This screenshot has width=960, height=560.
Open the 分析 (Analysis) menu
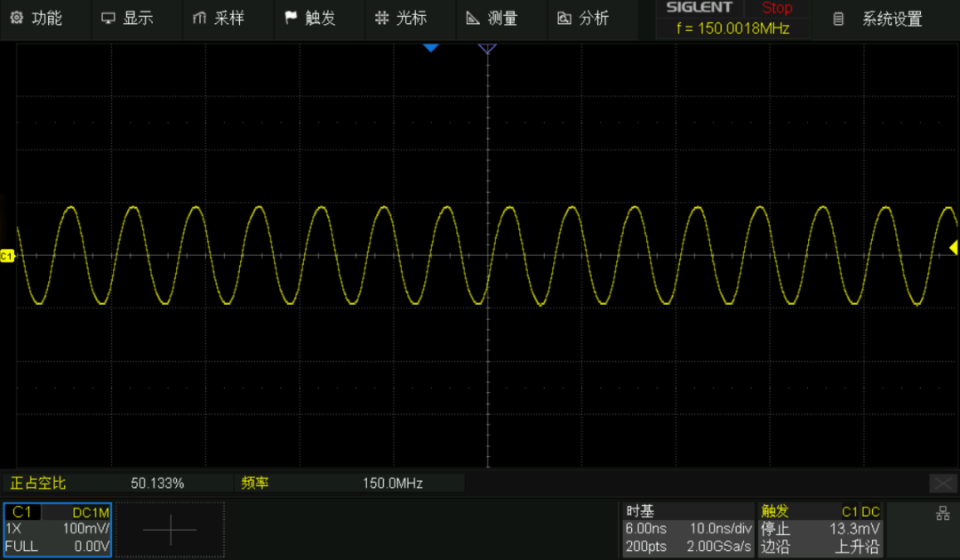[x=583, y=19]
